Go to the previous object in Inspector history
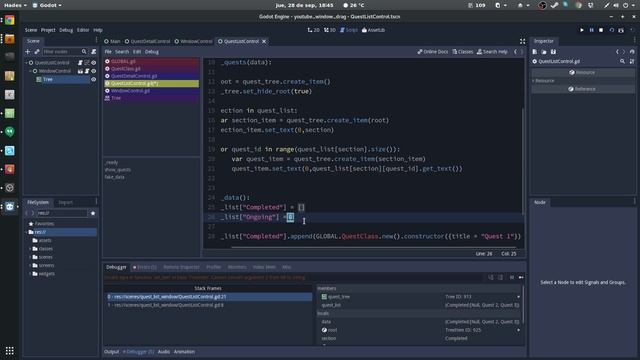 617,52
